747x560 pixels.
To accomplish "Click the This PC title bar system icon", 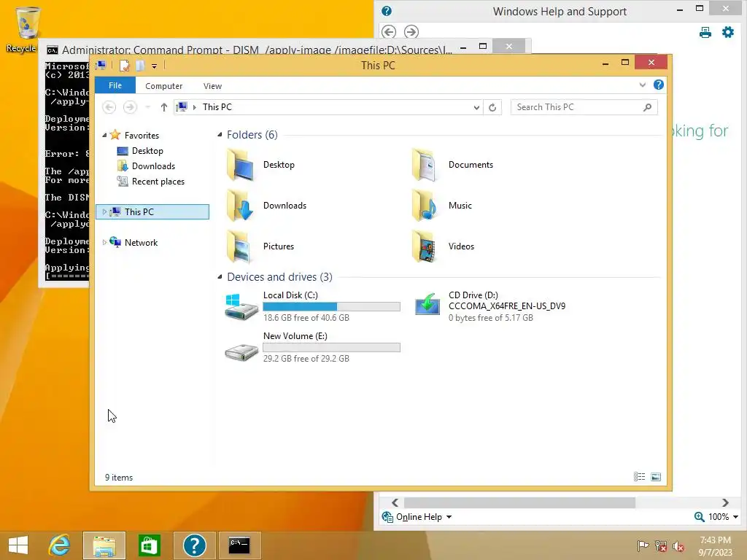I will [x=101, y=65].
